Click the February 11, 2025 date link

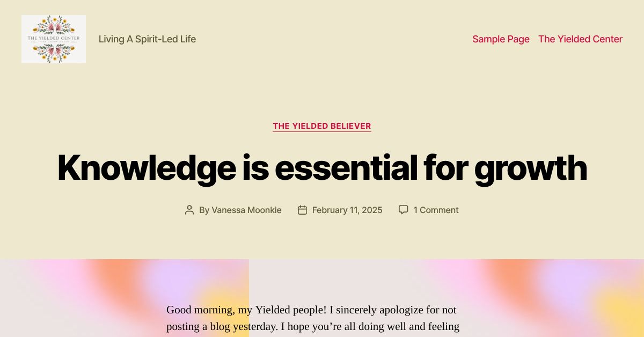(x=347, y=210)
